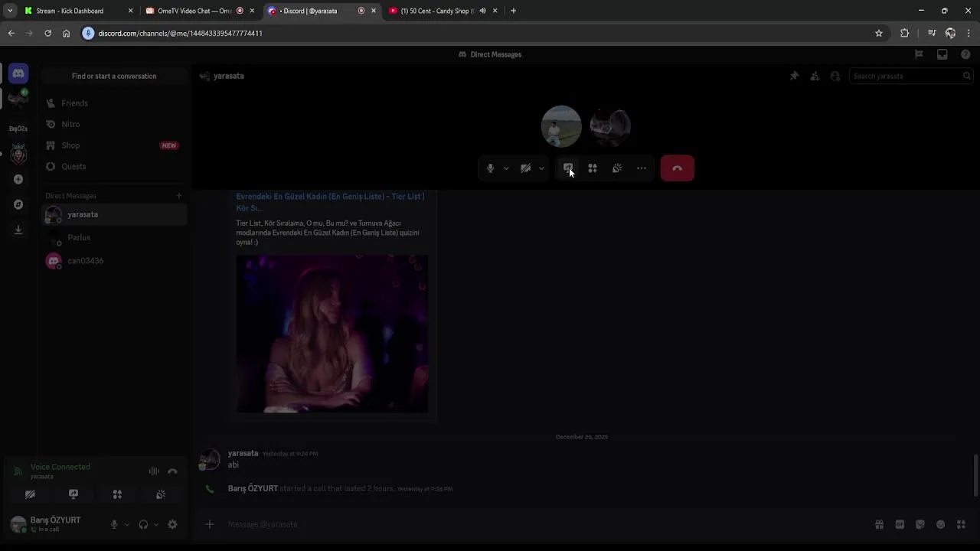This screenshot has height=551, width=980.
Task: Open User Settings gear
Action: coord(172,524)
